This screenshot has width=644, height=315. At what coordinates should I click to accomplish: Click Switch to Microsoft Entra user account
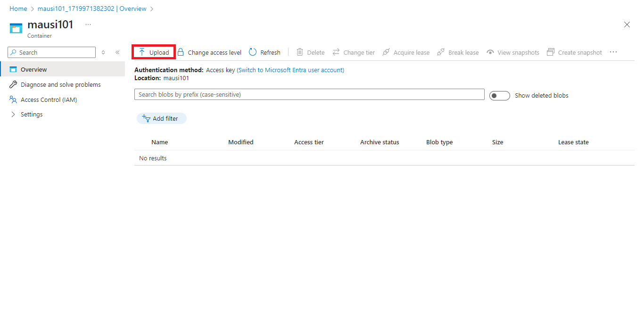290,70
